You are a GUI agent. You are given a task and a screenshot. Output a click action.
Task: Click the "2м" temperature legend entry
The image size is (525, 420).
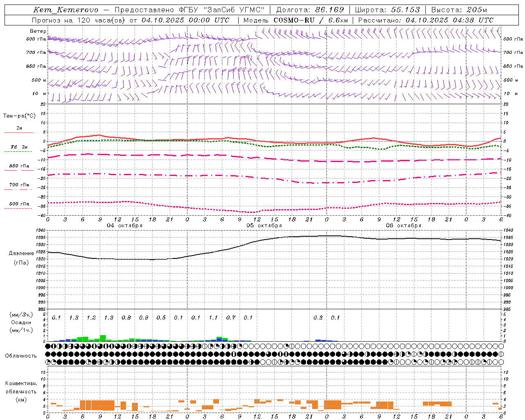point(19,128)
